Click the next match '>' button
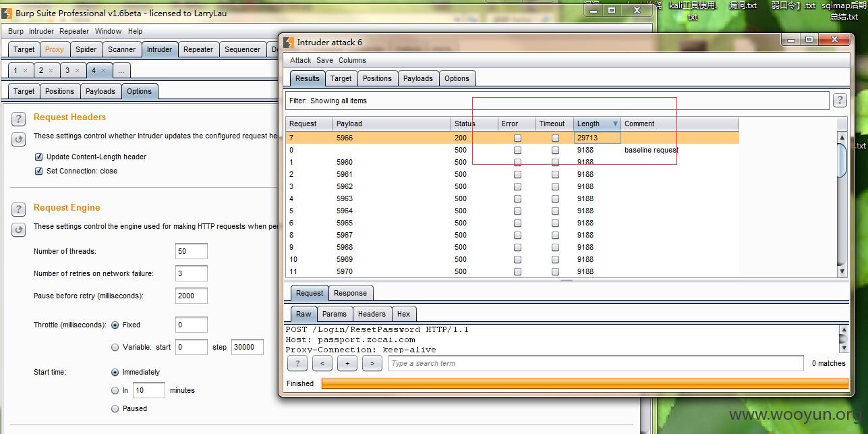 pos(372,363)
